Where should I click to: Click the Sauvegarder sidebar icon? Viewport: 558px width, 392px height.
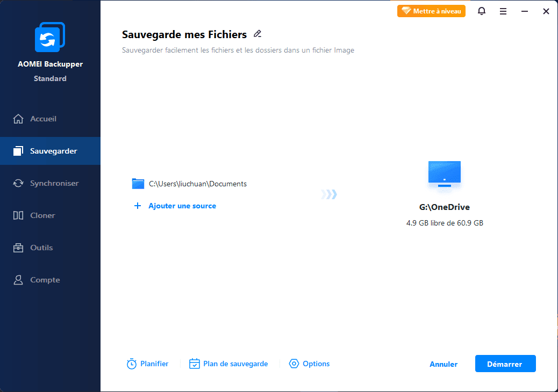point(18,151)
